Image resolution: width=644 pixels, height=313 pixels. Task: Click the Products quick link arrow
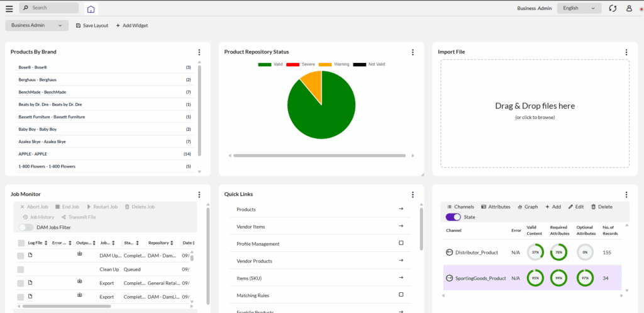(401, 209)
